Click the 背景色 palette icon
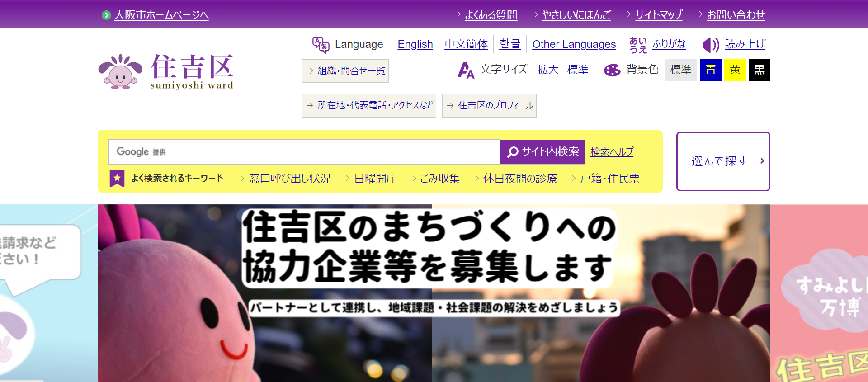Screen dimensions: 868x382 [x=612, y=70]
